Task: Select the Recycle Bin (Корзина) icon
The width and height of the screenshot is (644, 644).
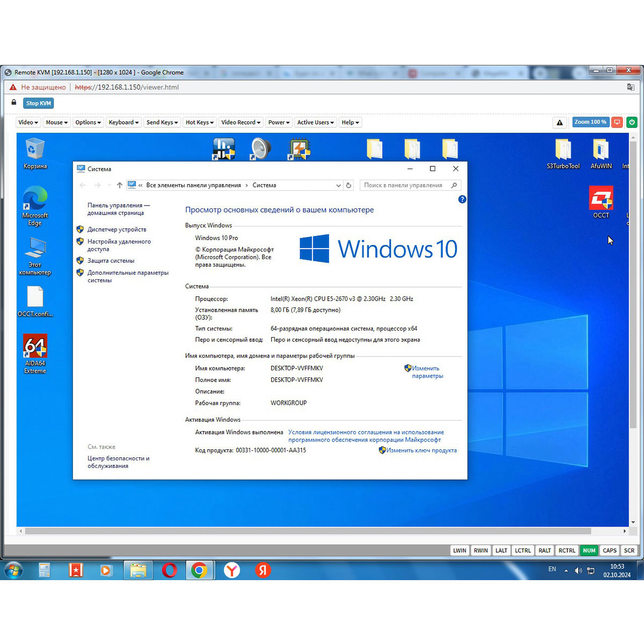Action: click(x=35, y=149)
